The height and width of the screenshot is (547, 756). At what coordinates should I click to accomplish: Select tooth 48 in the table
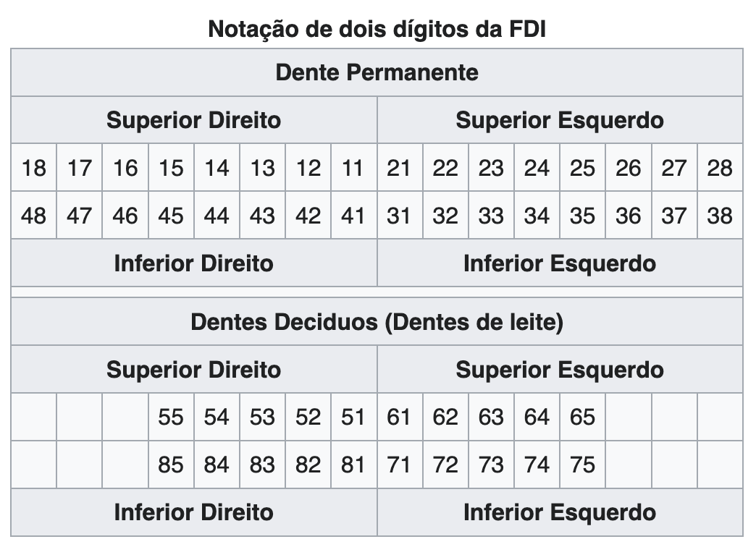click(x=34, y=216)
